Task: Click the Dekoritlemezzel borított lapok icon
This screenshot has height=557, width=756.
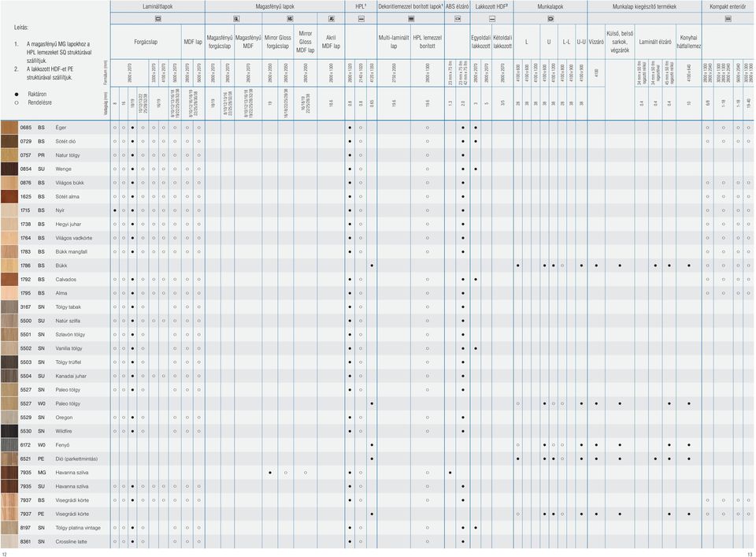Action: 411,19
